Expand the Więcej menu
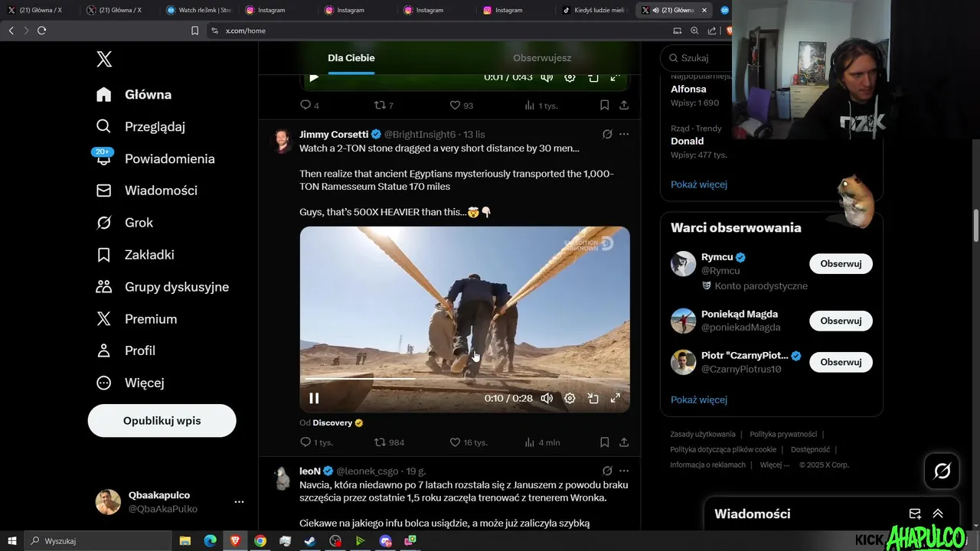 pos(130,383)
